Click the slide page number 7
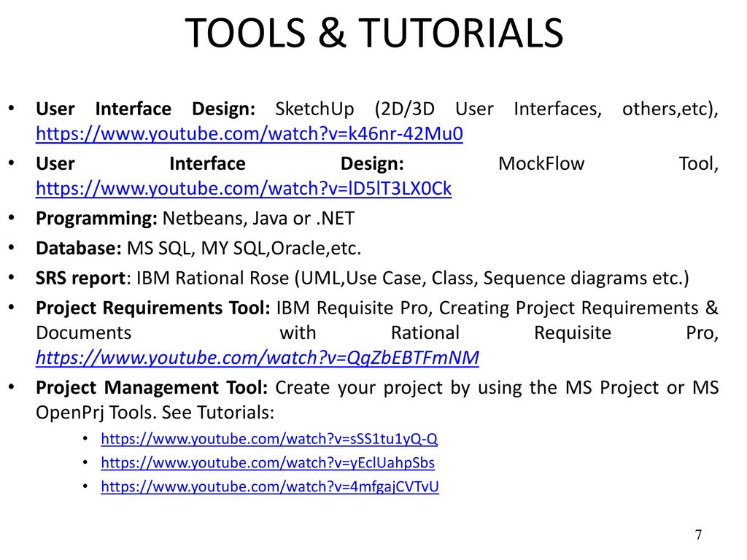Screen dimensions: 747x560 click(698, 534)
